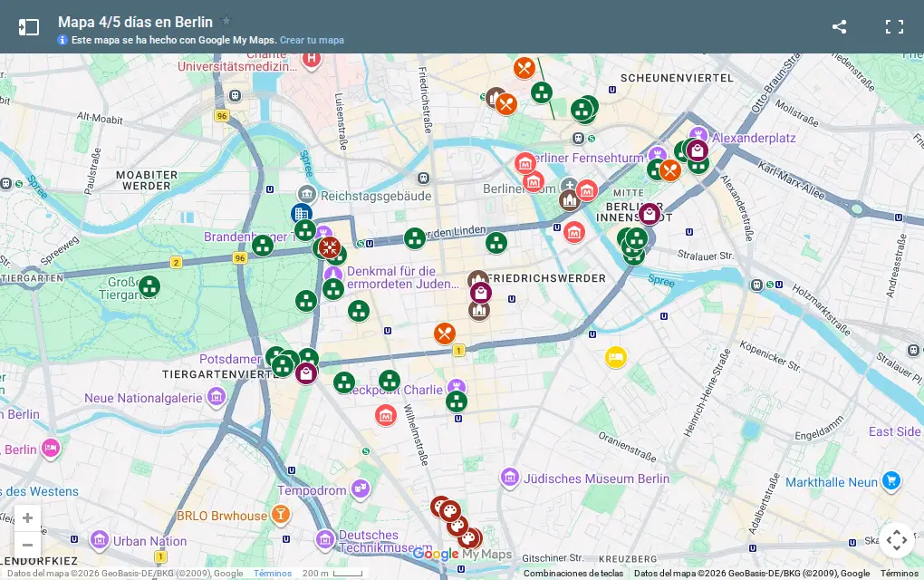
Task: Select the topmost orange restaurant marker
Action: (524, 68)
